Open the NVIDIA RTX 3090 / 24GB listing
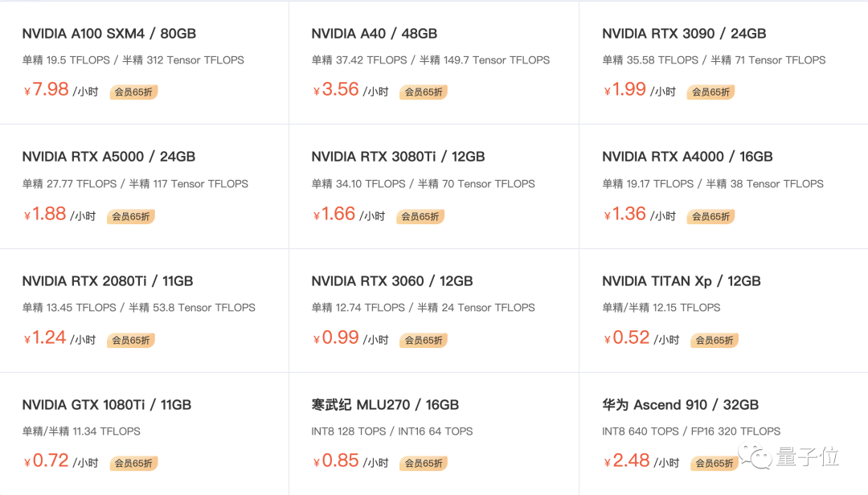 684,34
